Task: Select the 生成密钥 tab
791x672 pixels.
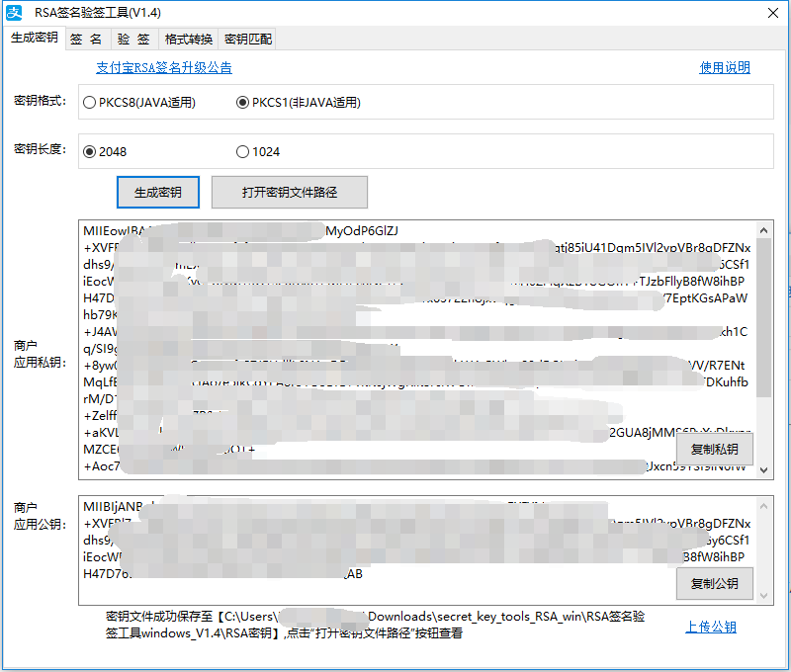Action: [34, 38]
